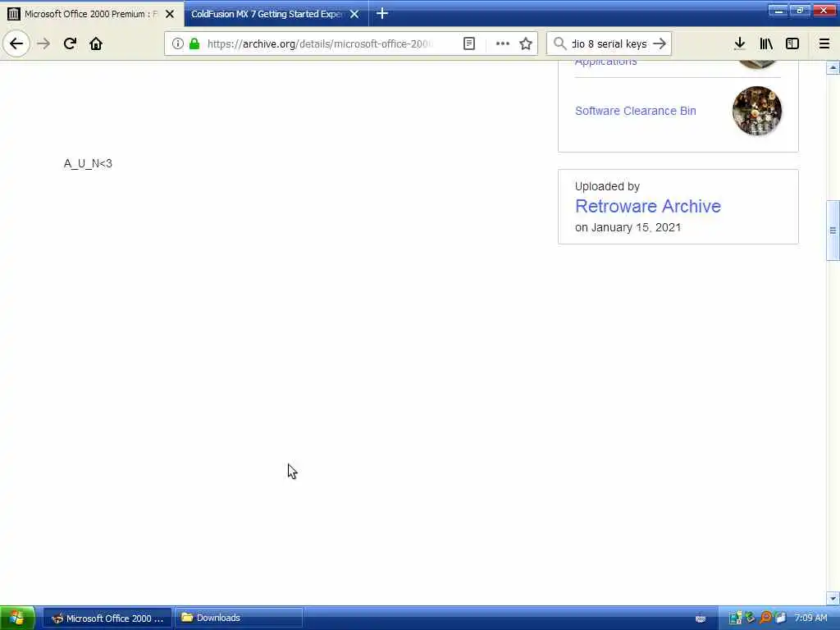
Task: Visit the Retroware Archive uploader profile
Action: tap(648, 206)
